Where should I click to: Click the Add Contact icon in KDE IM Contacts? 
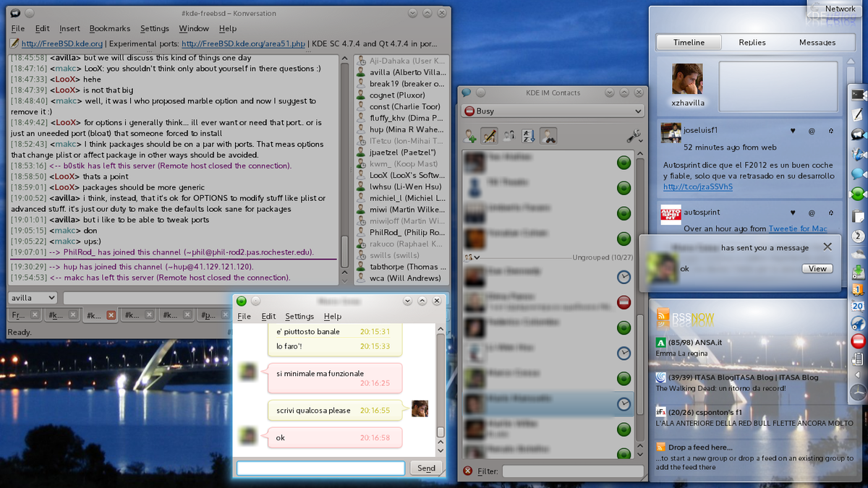(471, 135)
